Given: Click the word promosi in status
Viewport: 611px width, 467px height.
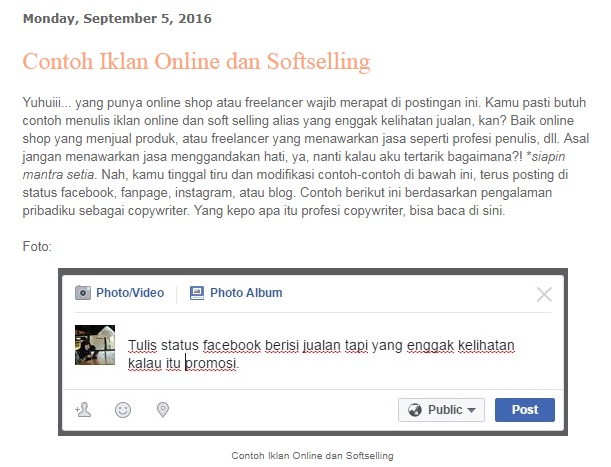Looking at the screenshot, I should click(211, 363).
